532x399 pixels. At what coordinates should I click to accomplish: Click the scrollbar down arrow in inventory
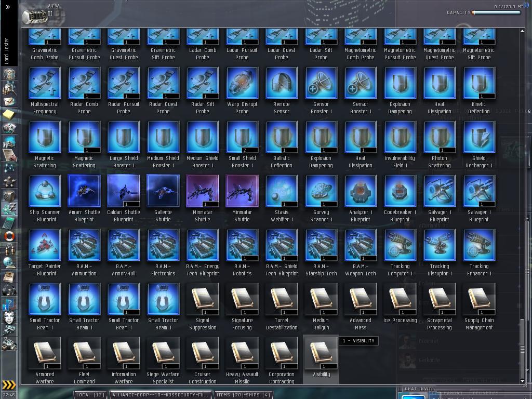522,381
